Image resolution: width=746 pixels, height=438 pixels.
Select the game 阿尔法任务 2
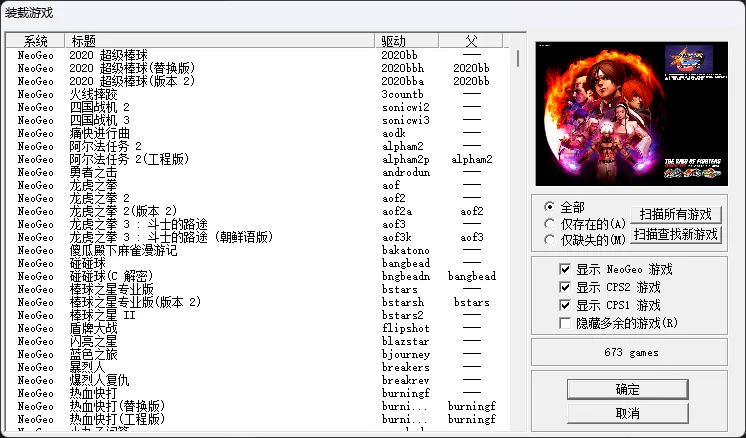257,146
